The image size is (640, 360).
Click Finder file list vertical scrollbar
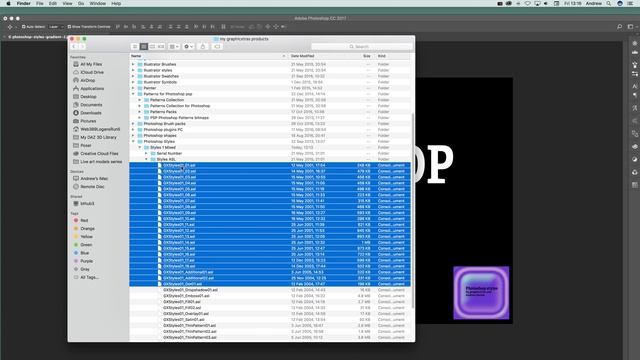[x=413, y=210]
